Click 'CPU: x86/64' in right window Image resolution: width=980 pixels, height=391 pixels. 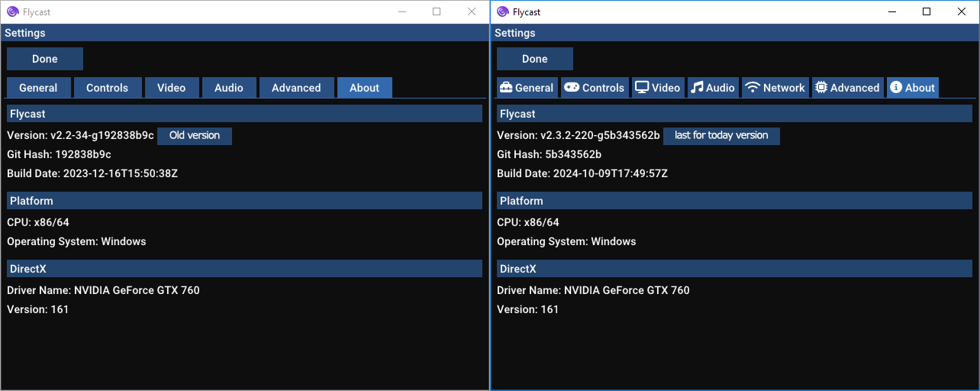coord(528,222)
